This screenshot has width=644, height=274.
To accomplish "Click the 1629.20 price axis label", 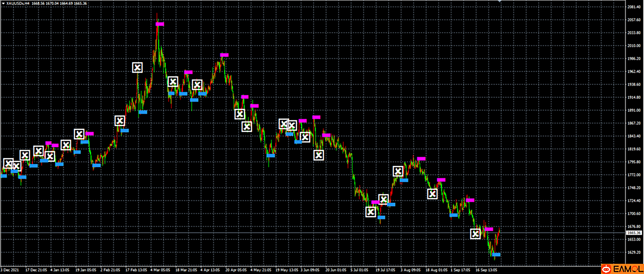I will point(633,252).
